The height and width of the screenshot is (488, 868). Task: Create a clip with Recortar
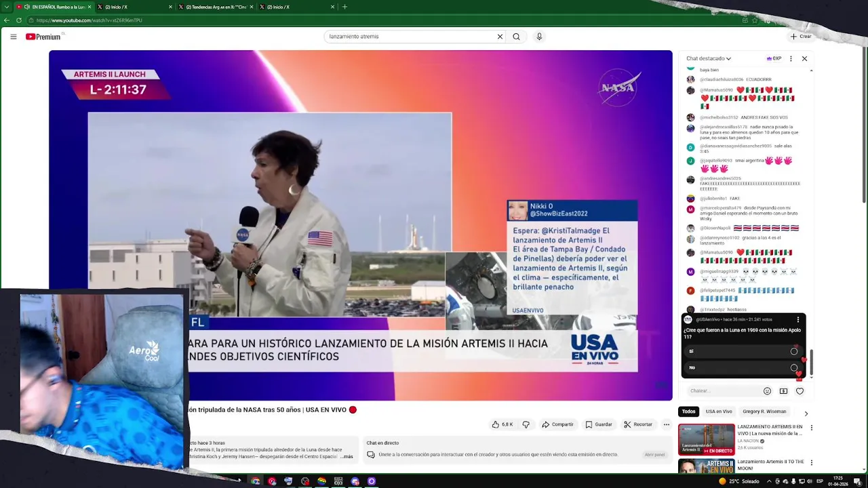click(x=638, y=424)
